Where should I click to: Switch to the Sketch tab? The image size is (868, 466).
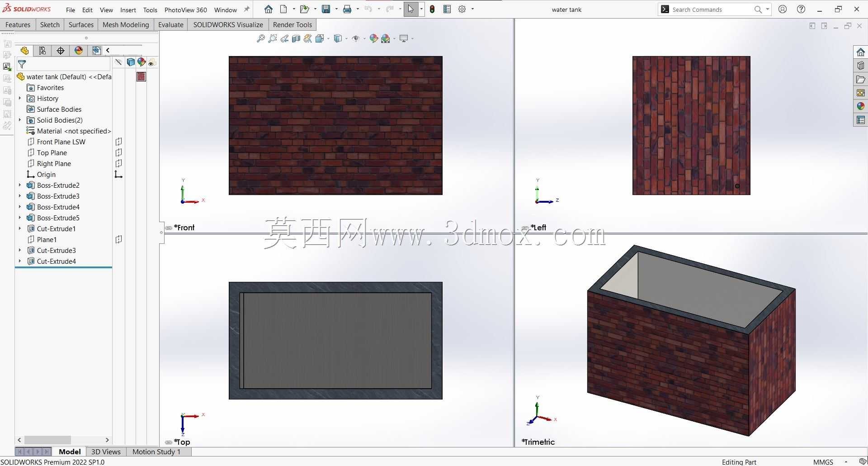click(x=50, y=24)
